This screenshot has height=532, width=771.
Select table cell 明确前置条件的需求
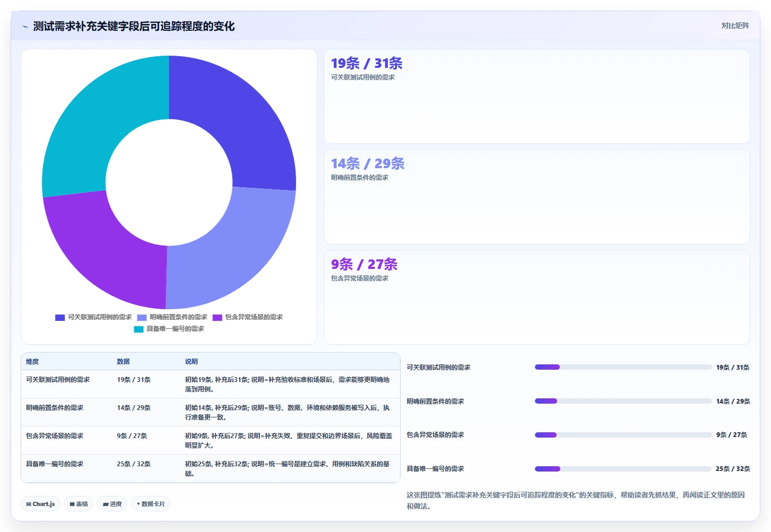55,408
